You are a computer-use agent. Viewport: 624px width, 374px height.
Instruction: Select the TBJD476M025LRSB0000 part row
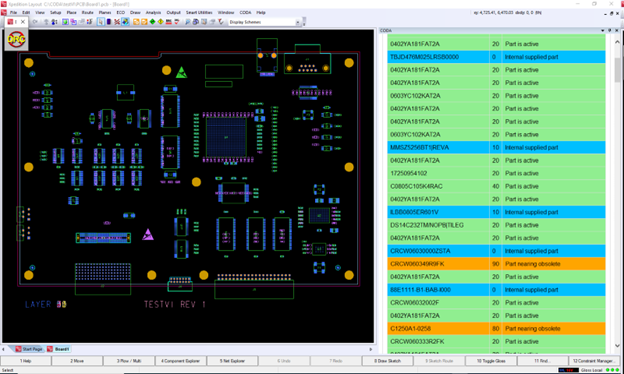(x=496, y=57)
